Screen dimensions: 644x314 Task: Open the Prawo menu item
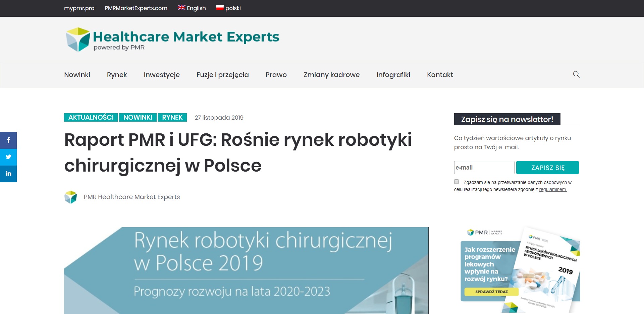(x=276, y=75)
